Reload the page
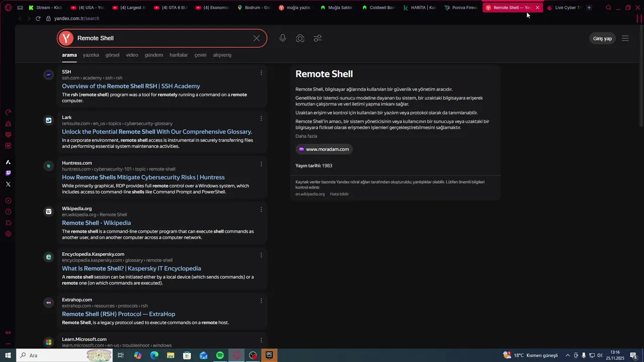This screenshot has width=644, height=362. (38, 18)
